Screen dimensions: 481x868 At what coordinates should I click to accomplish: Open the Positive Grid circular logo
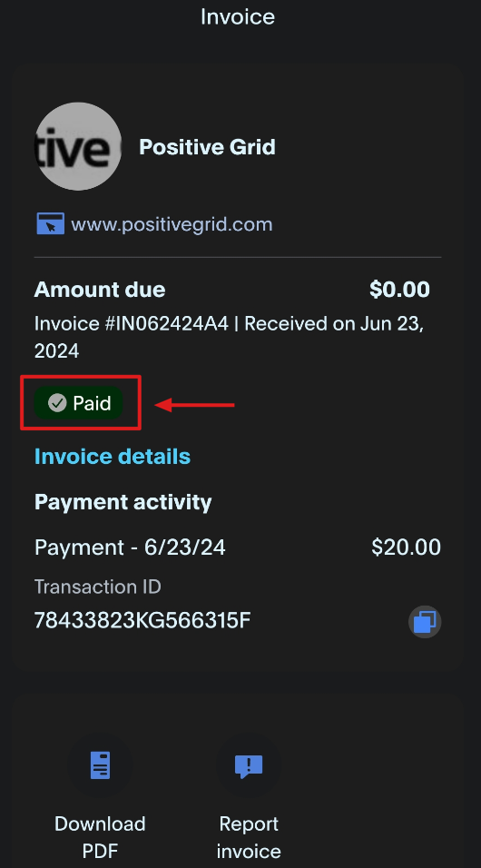coord(78,146)
